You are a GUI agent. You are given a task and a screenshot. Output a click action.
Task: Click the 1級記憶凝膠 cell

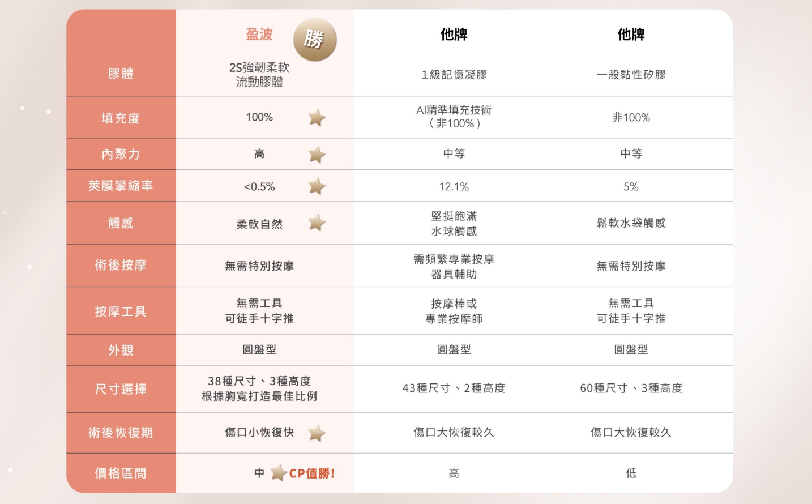tap(454, 75)
